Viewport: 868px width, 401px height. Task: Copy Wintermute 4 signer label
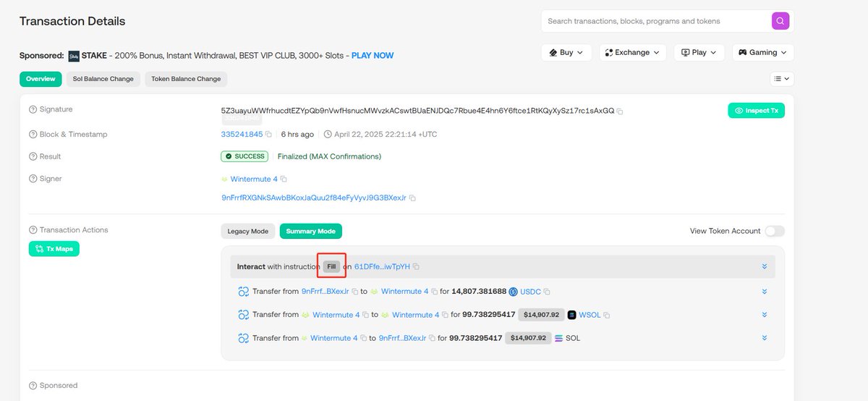click(x=284, y=180)
